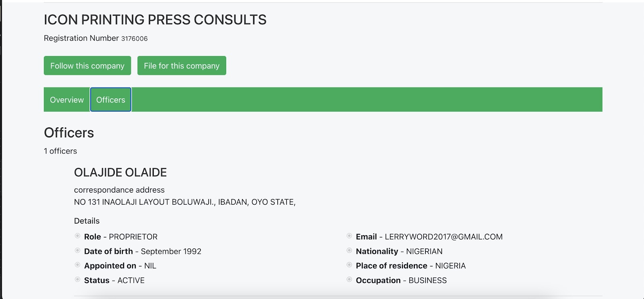The width and height of the screenshot is (644, 299).
Task: Click the bullet icon beside Status
Action: tap(78, 280)
